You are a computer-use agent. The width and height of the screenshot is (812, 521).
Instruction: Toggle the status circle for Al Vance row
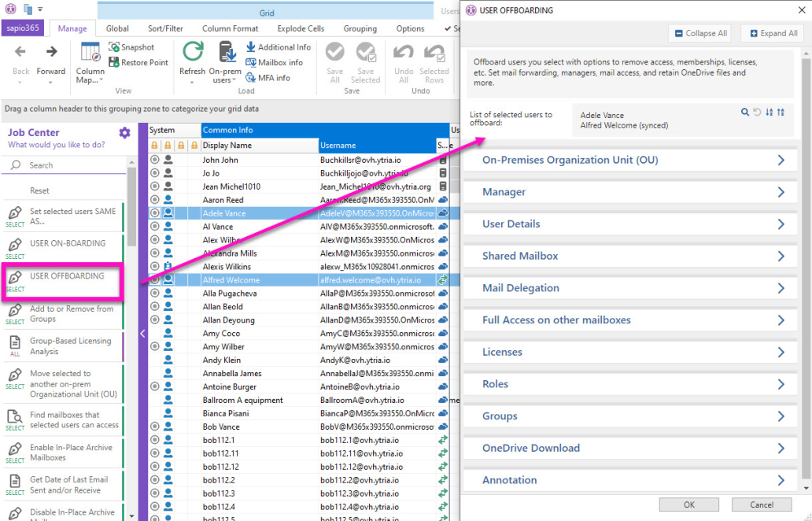(154, 227)
